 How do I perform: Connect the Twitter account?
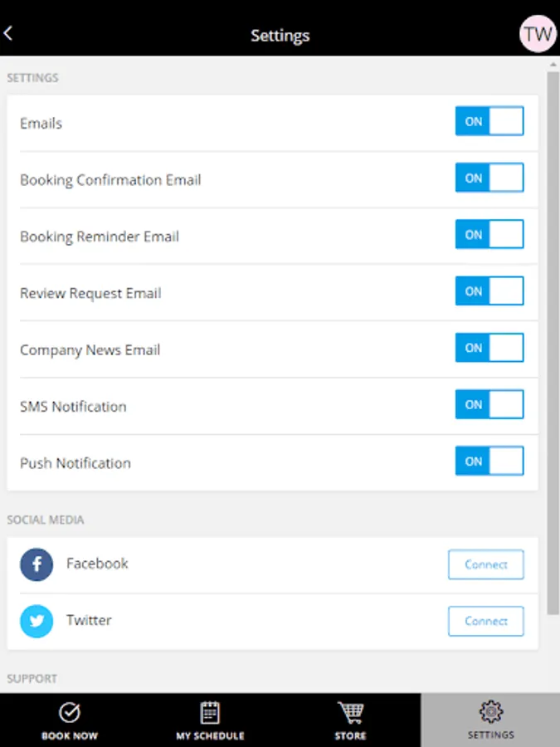coord(485,621)
